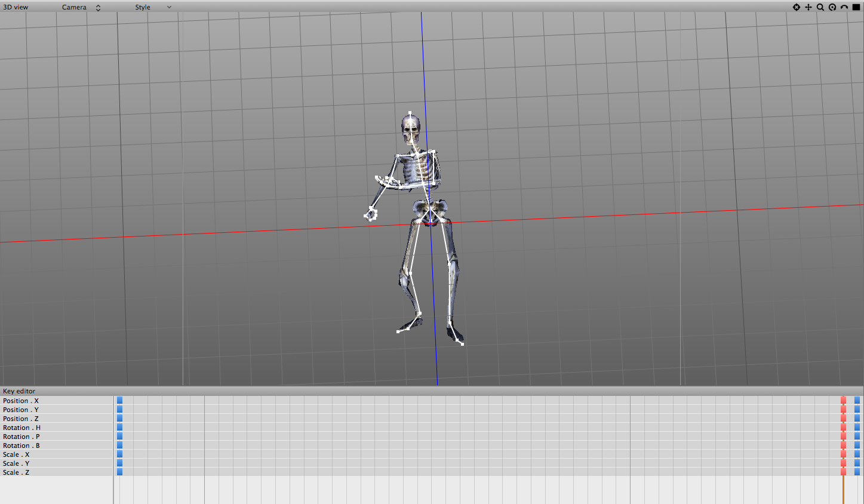Click the crosshair target icon in 3D view toolbar

796,7
